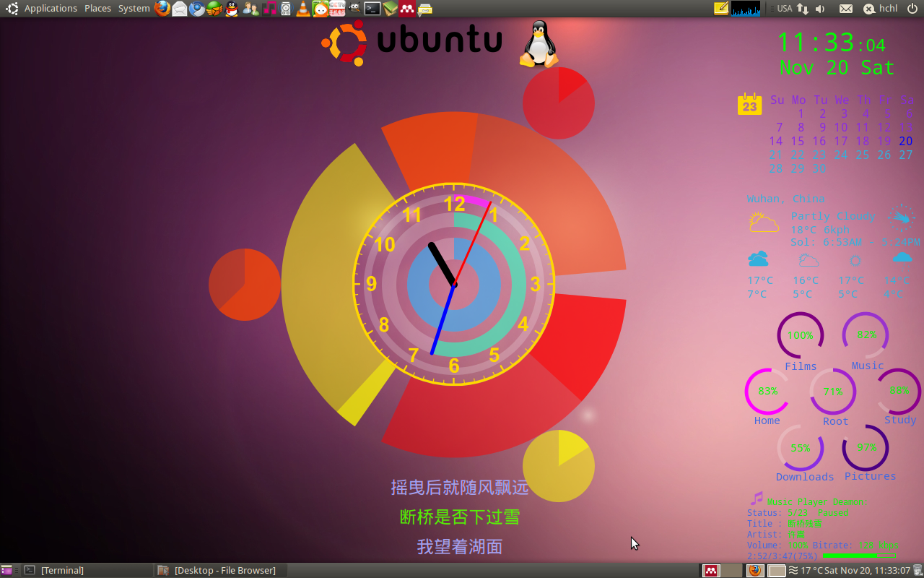
Task: Click the lyric line '摇曳后就随风飘远'
Action: tap(460, 488)
